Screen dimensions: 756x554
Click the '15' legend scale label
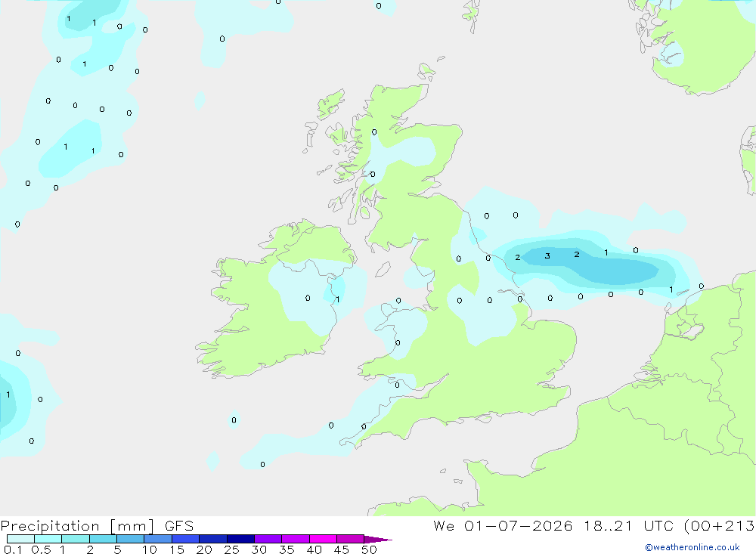(x=176, y=549)
